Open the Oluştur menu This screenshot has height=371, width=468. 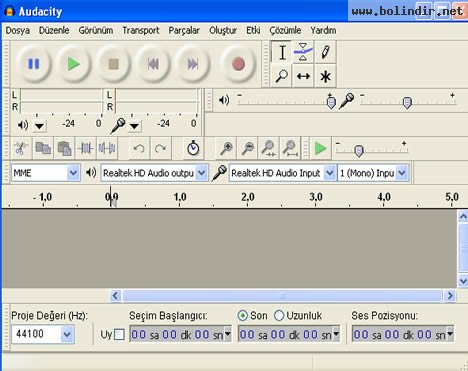[x=223, y=30]
